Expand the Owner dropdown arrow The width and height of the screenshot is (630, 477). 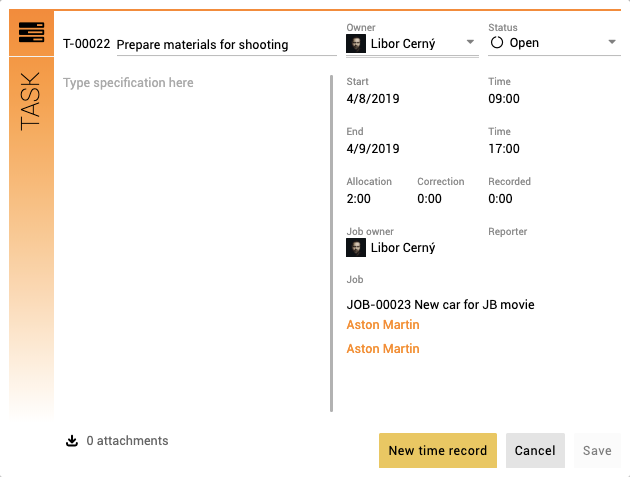click(470, 42)
